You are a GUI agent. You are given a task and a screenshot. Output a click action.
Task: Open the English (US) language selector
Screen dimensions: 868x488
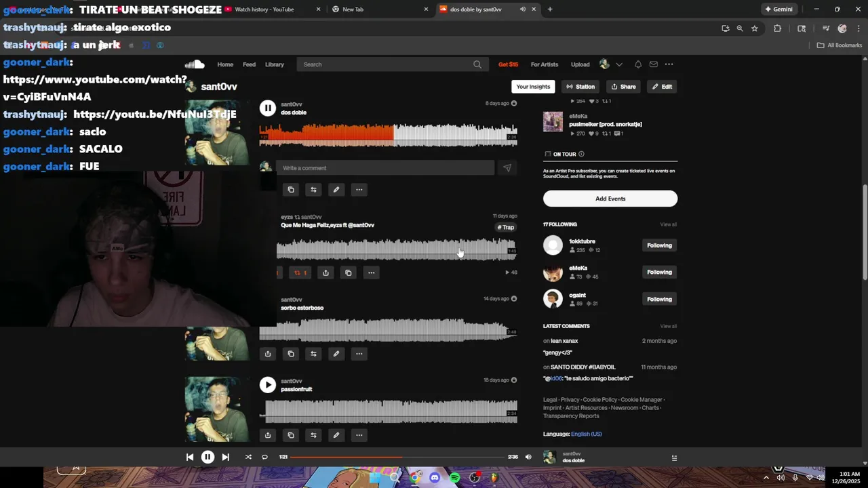587,434
